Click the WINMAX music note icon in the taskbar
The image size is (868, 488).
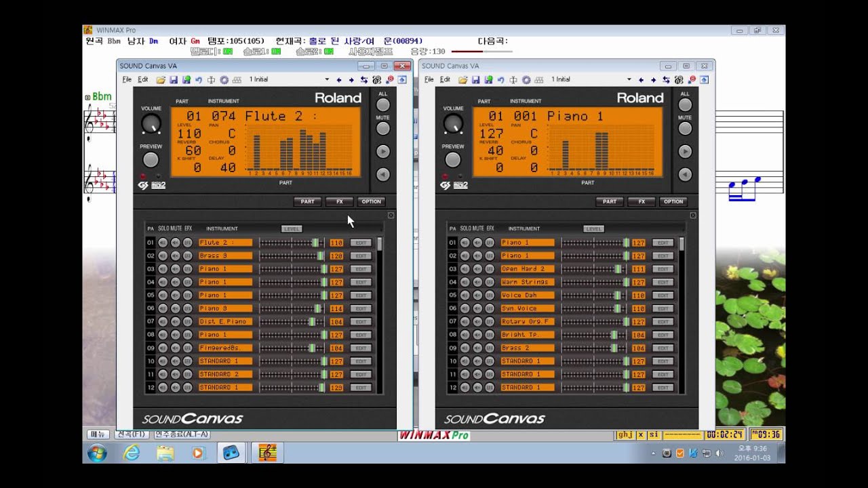click(x=268, y=453)
